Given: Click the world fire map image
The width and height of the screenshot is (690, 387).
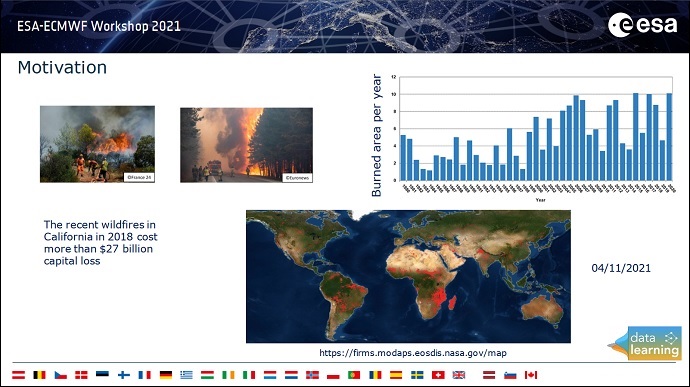Looking at the screenshot, I should 408,276.
